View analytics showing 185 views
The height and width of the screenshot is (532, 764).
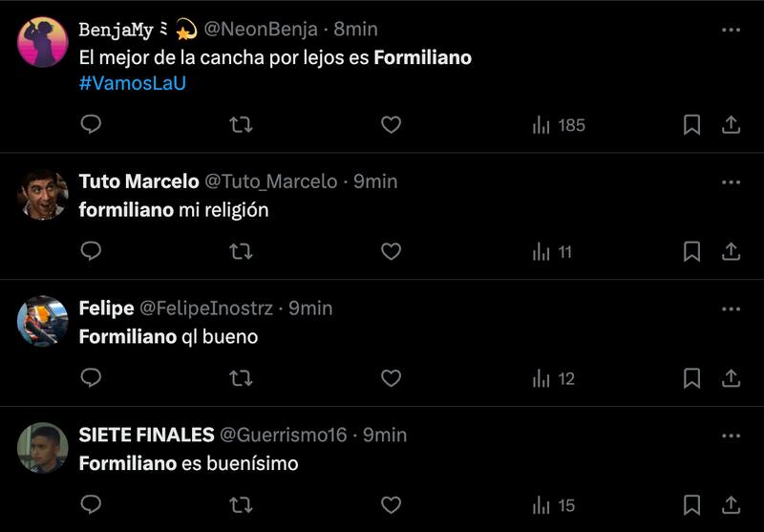click(x=559, y=125)
